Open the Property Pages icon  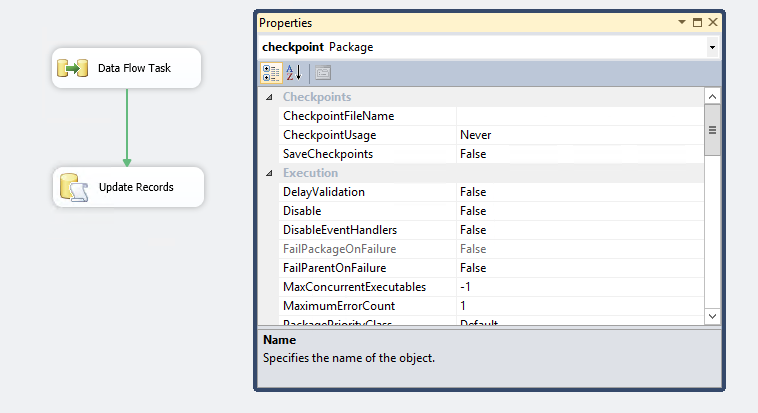click(323, 73)
